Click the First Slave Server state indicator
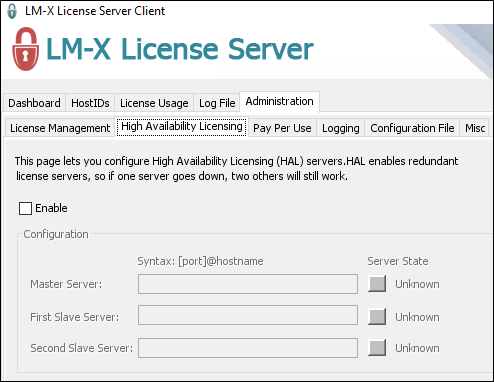The image size is (494, 382). (x=377, y=316)
